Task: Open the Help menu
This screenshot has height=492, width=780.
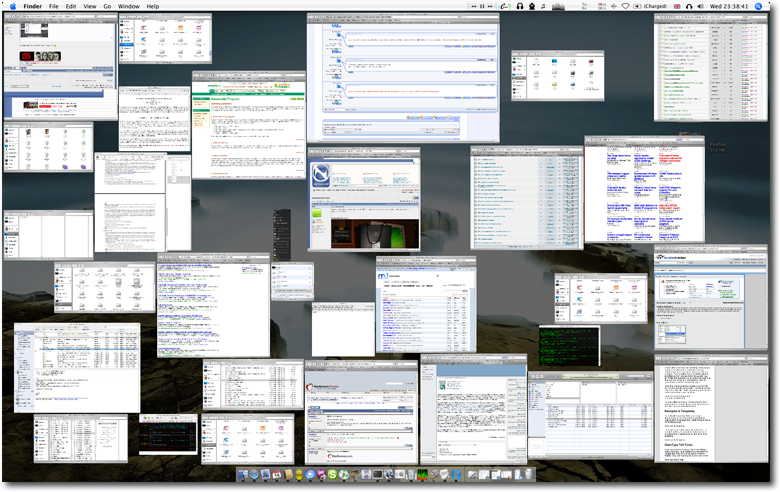Action: 153,6
